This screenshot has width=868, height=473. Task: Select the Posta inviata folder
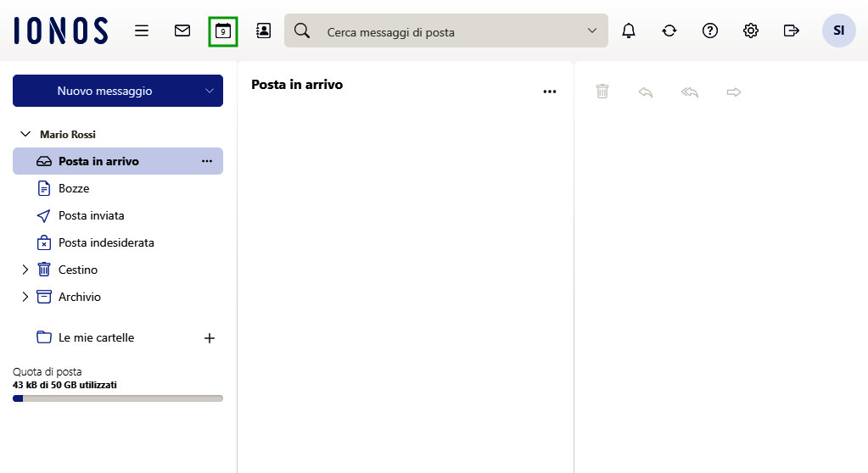[x=91, y=215]
